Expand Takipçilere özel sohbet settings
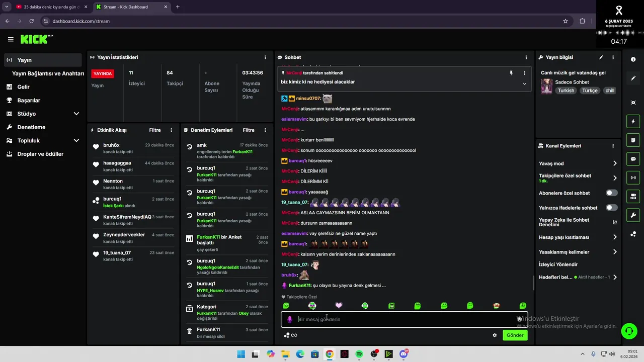This screenshot has height=362, width=644. pos(615,178)
